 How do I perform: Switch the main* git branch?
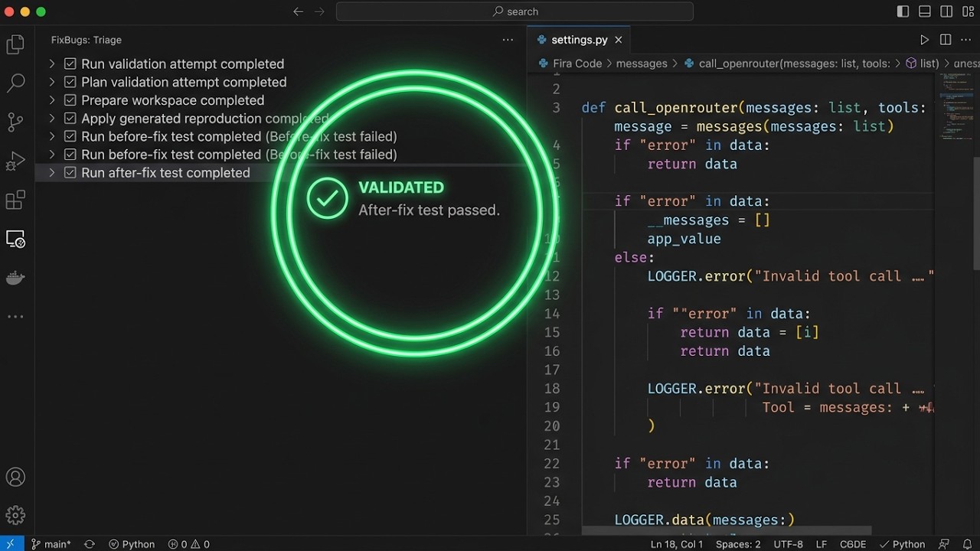coord(51,544)
